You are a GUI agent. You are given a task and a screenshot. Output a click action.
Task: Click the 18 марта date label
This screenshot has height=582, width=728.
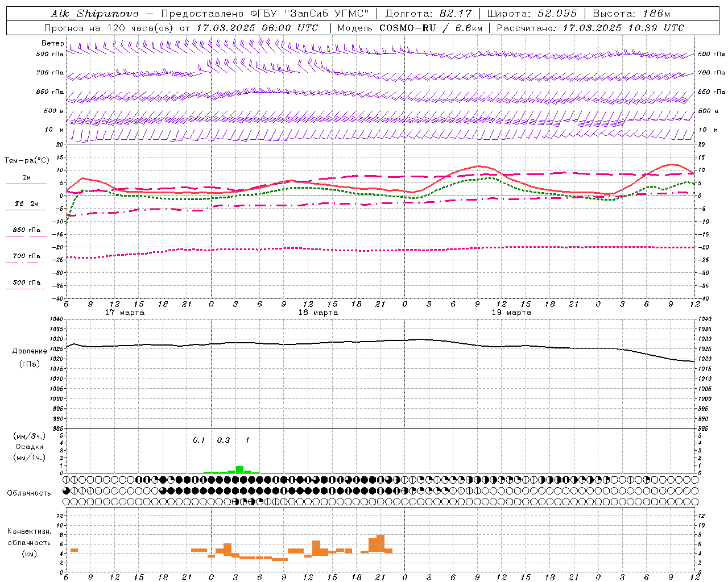[318, 313]
